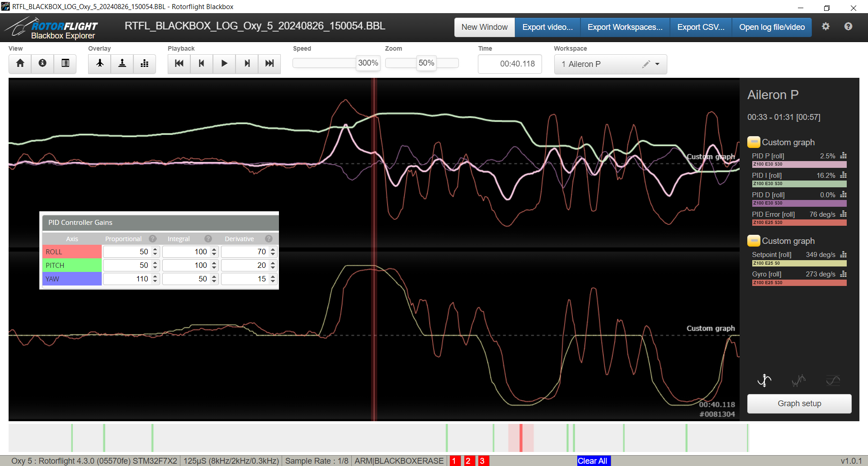The width and height of the screenshot is (868, 466).
Task: Click the Export CSV button
Action: pos(701,27)
